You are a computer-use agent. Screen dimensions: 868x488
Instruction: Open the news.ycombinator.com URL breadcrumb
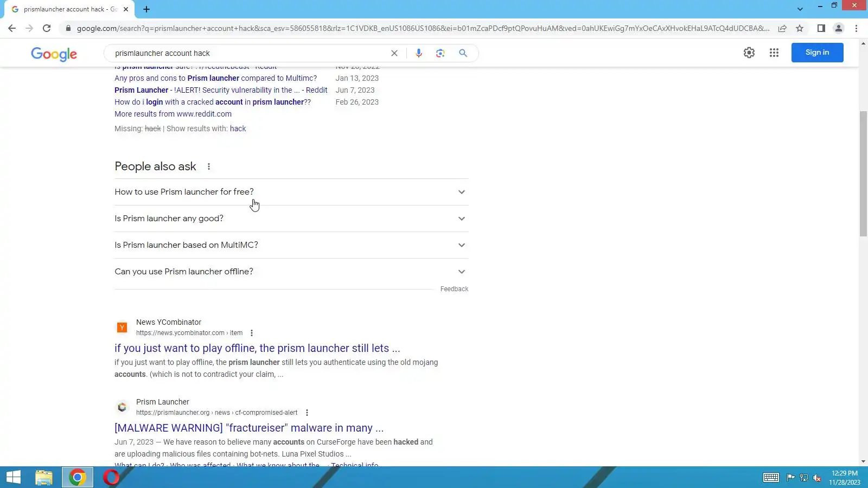point(189,333)
